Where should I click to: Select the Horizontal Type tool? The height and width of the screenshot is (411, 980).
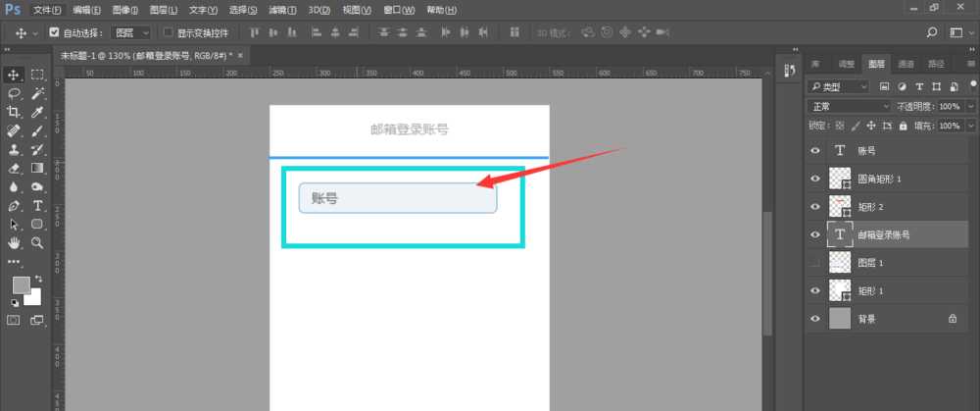click(38, 206)
